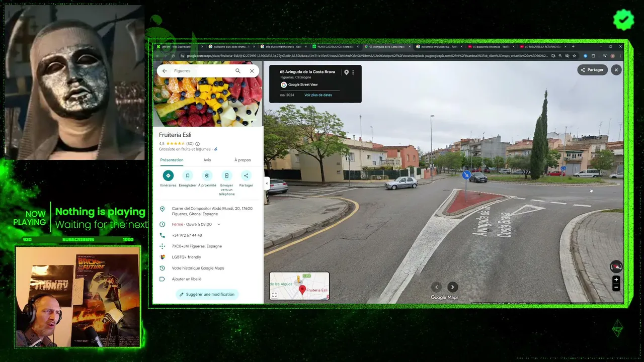Click the browser address bar URL
644x362 pixels.
367,56
